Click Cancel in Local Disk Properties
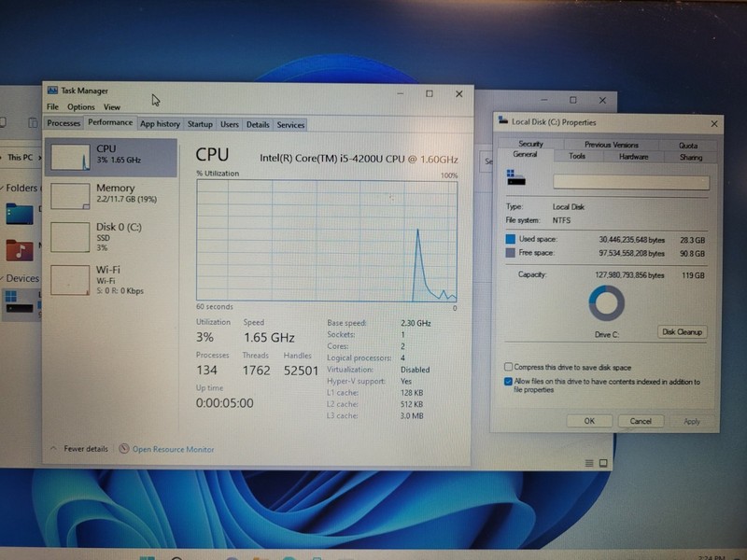This screenshot has height=560, width=747. 641,421
